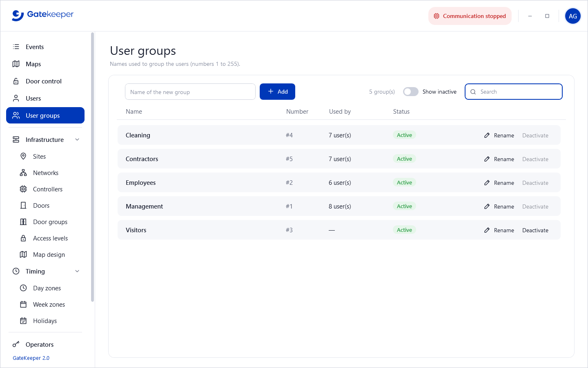Click the Gatekeeper logo icon

[x=18, y=16]
